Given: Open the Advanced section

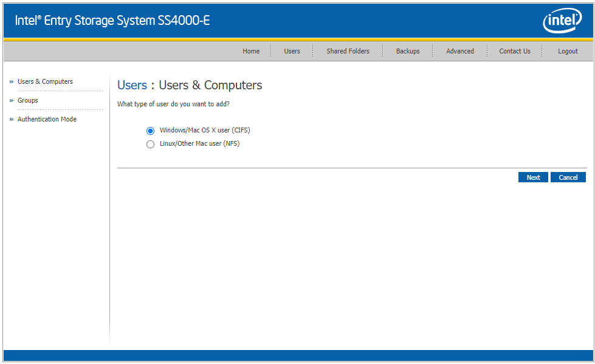Looking at the screenshot, I should (460, 51).
